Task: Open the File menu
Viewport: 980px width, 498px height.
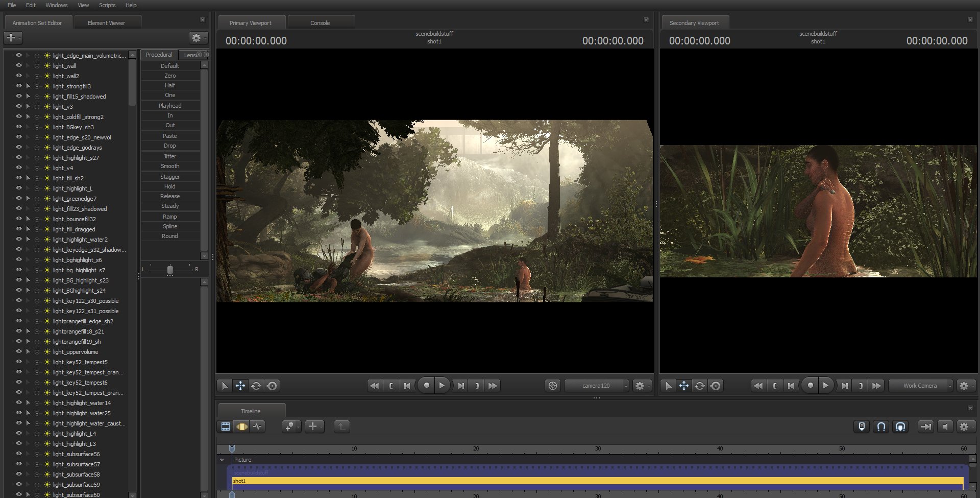Action: coord(12,5)
